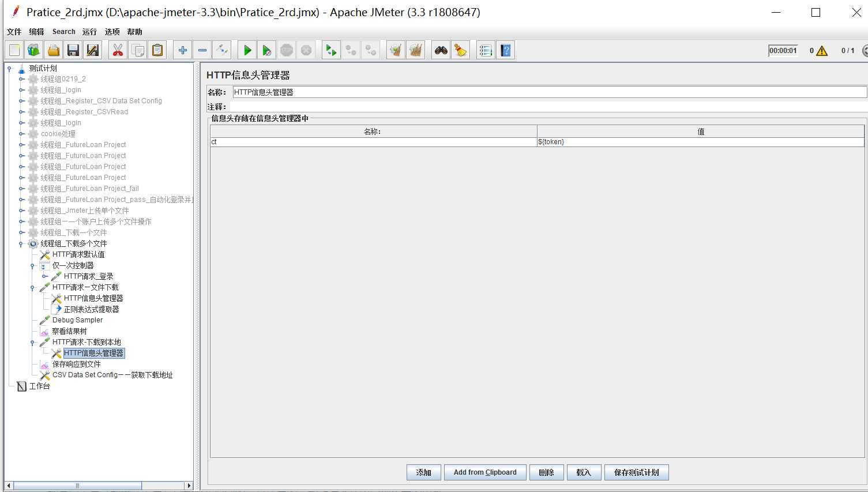Expand 线程组_Register_CSV Data Set Config node
The height and width of the screenshot is (492, 868).
click(x=21, y=101)
